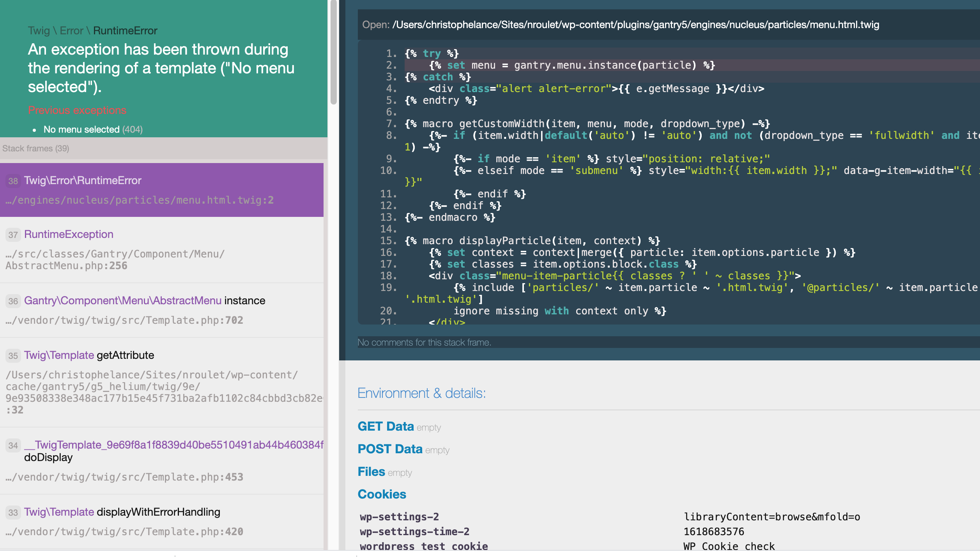Expand the POST Data section
980x557 pixels.
pyautogui.click(x=390, y=449)
